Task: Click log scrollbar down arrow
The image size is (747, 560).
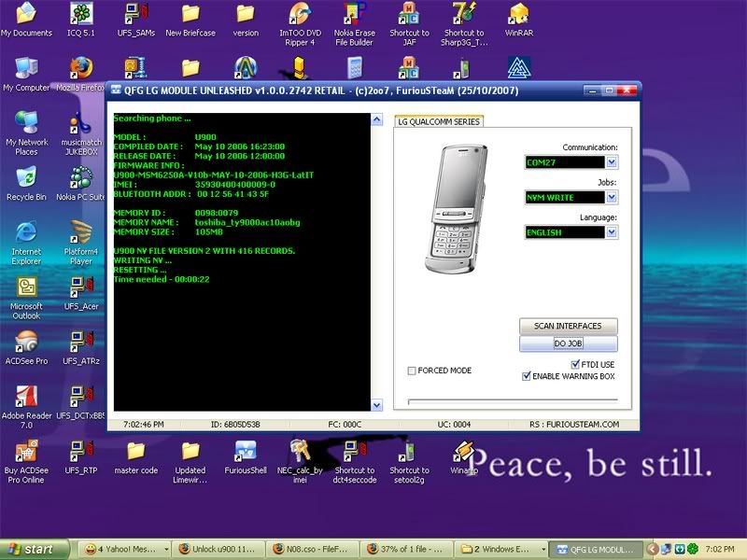Action: (x=377, y=405)
